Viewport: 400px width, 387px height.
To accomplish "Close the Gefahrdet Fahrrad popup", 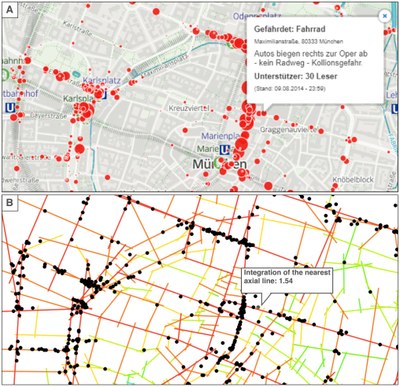I will pyautogui.click(x=385, y=16).
